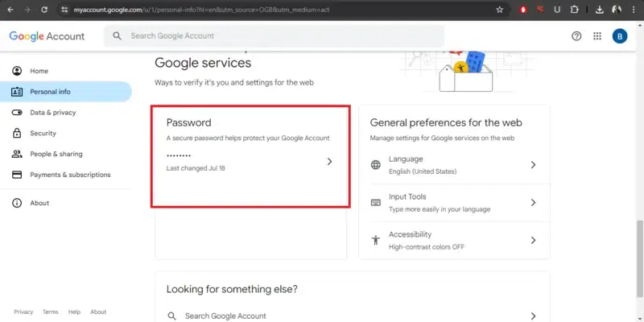Open the Security sidebar item

point(43,134)
